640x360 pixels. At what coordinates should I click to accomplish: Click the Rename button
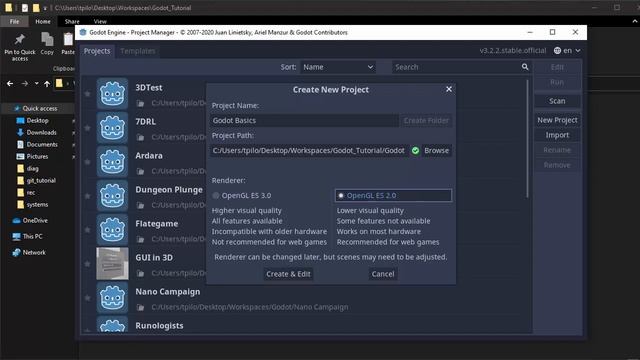point(557,150)
